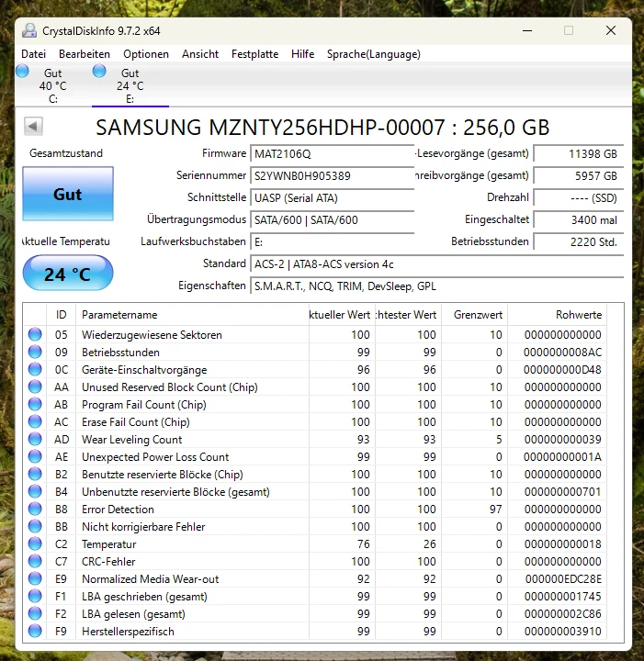Click the CrystalDiskInfo app icon in title bar
This screenshot has height=661, width=644.
(x=29, y=31)
